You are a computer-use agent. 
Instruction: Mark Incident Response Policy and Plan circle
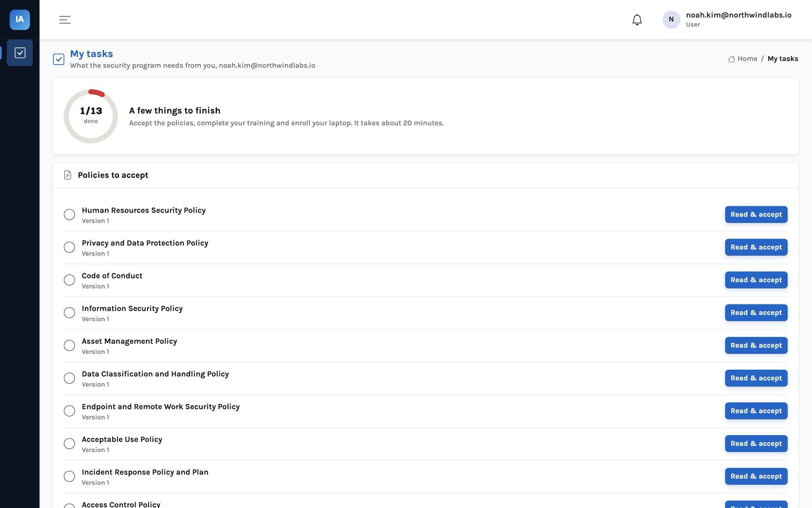[x=69, y=476]
